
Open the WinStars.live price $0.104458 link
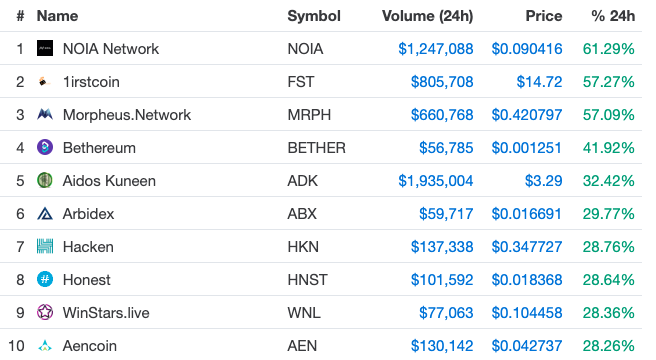pyautogui.click(x=527, y=313)
